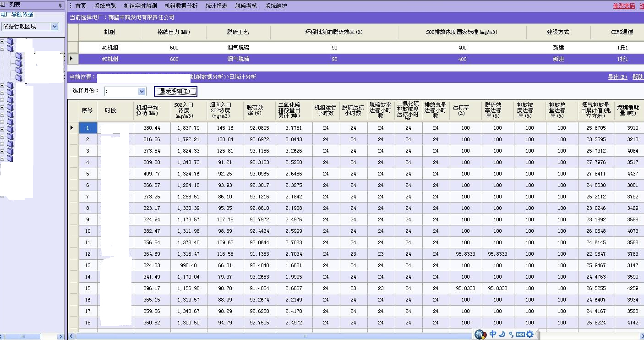The width and height of the screenshot is (644, 340).
Task: Open the 系统总览 menu
Action: (x=105, y=6)
